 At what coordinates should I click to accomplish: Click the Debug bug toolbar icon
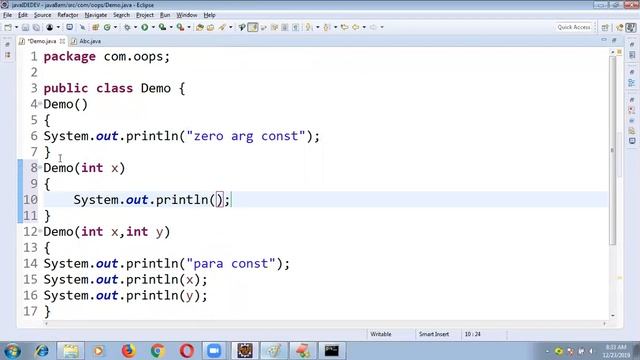[x=127, y=27]
